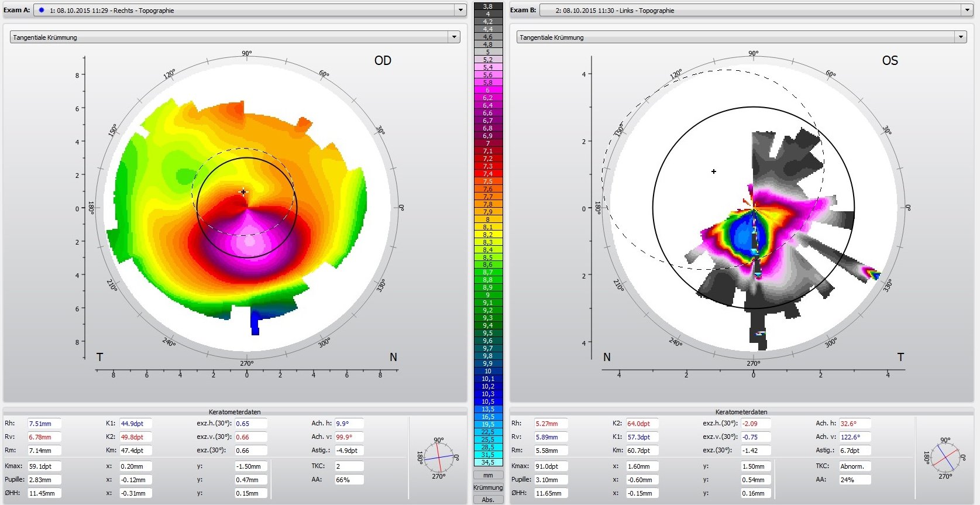
Task: Click the OS Astig. value 6.7dpt
Action: (855, 450)
